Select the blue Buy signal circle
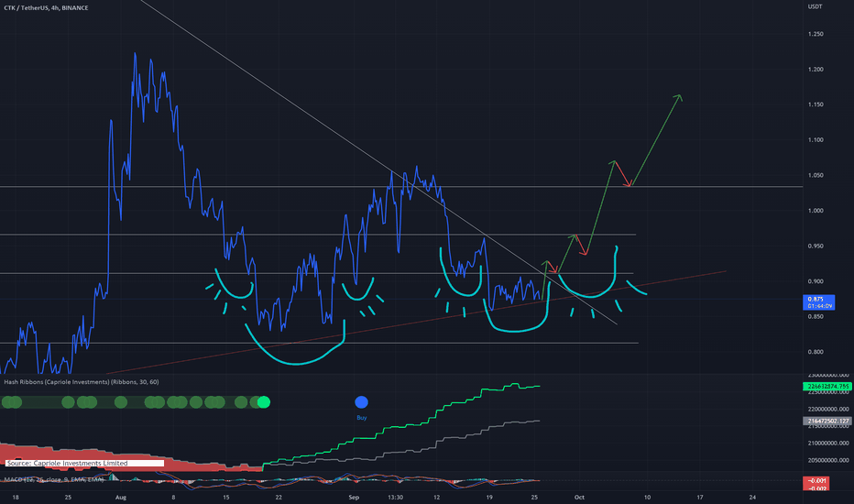 361,402
